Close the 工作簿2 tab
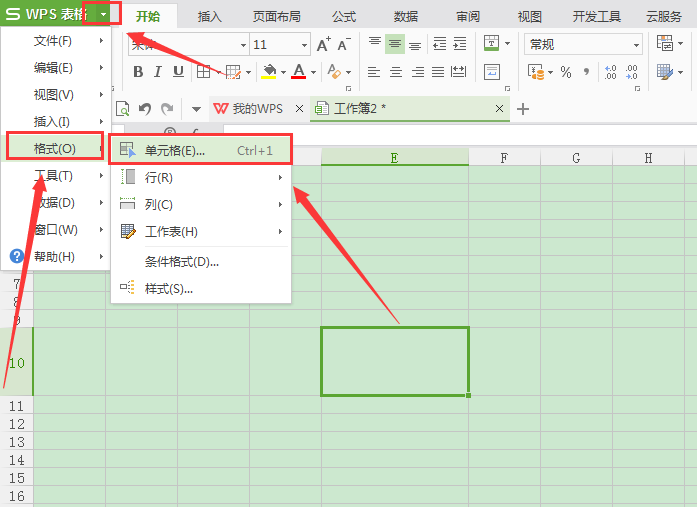The image size is (697, 507). pos(499,108)
